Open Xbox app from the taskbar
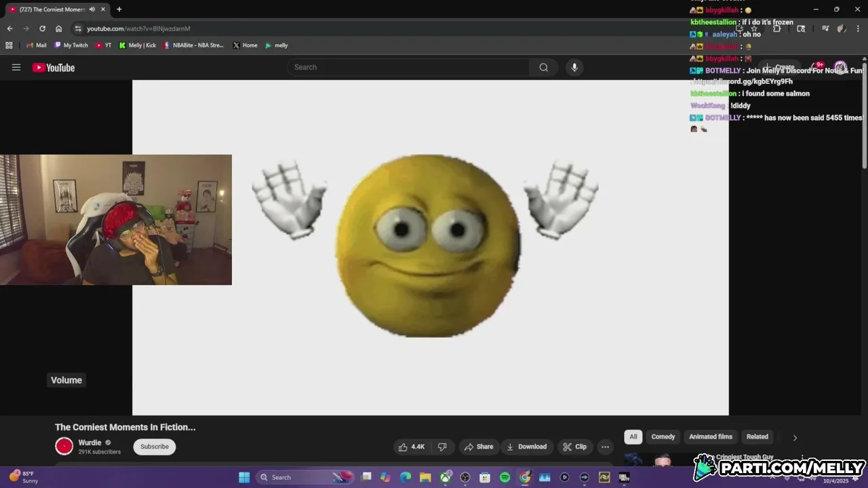Image resolution: width=868 pixels, height=488 pixels. pos(446,477)
